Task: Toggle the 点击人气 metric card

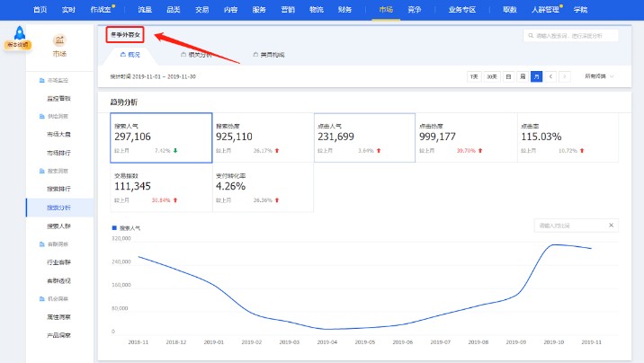Action: [x=364, y=137]
